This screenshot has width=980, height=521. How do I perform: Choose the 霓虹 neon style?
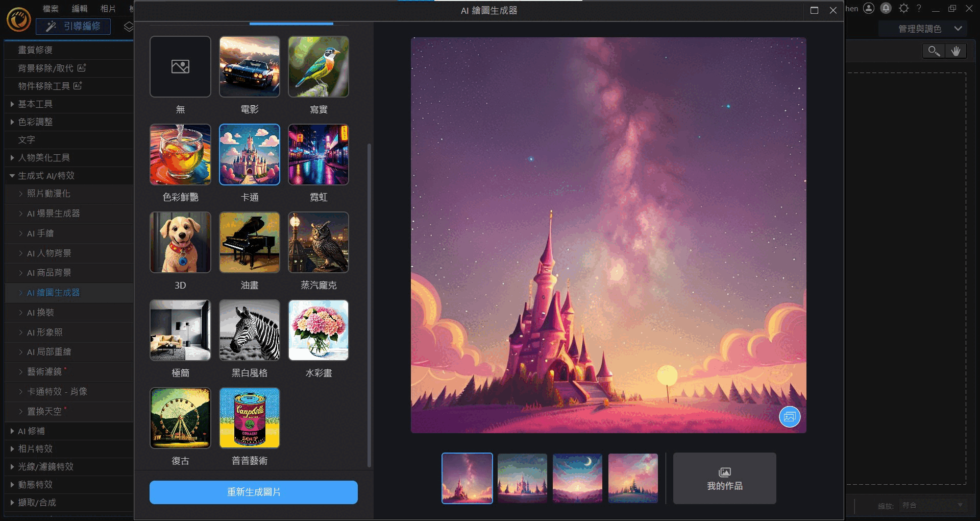click(x=318, y=154)
